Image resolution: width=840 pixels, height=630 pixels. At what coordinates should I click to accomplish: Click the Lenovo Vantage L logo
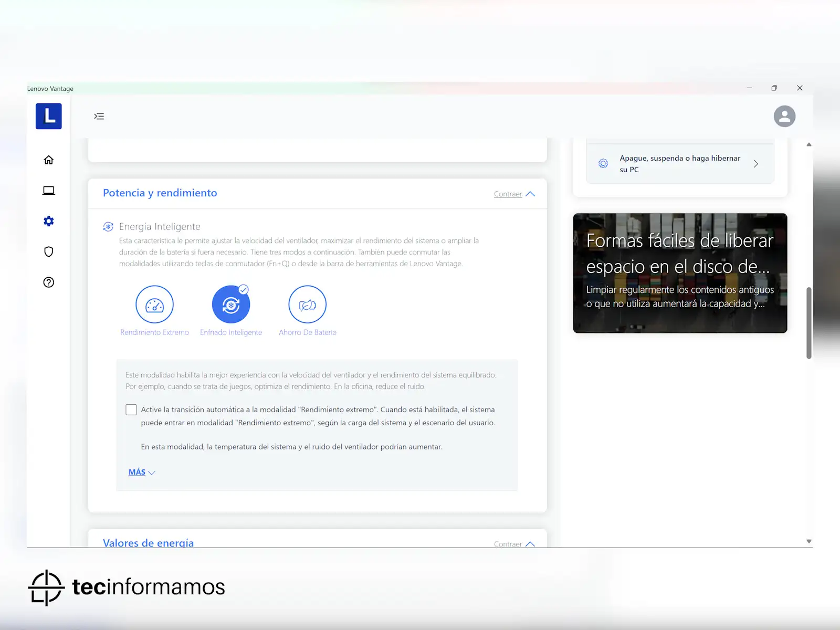pyautogui.click(x=49, y=116)
